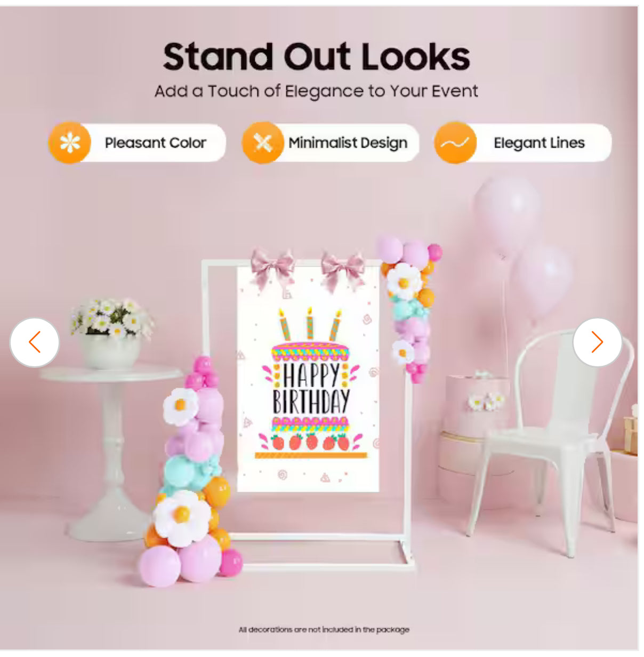Select the Minimalist Design label
Screen dimensions: 644x657
(348, 143)
